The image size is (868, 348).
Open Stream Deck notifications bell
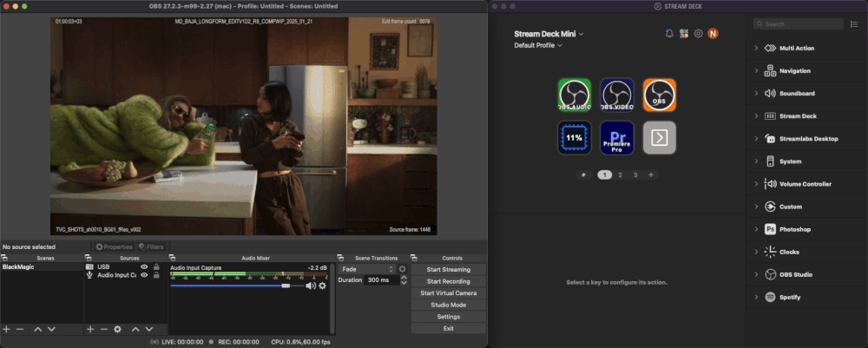point(669,34)
